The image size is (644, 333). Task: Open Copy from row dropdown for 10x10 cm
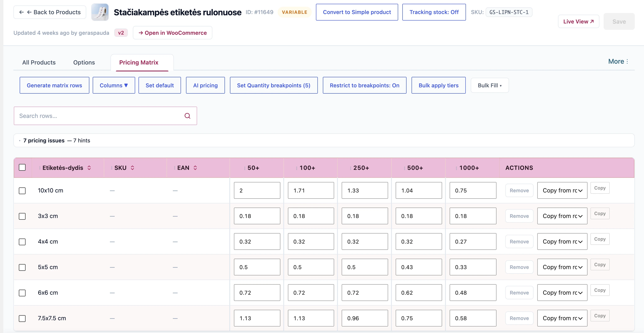click(x=562, y=190)
